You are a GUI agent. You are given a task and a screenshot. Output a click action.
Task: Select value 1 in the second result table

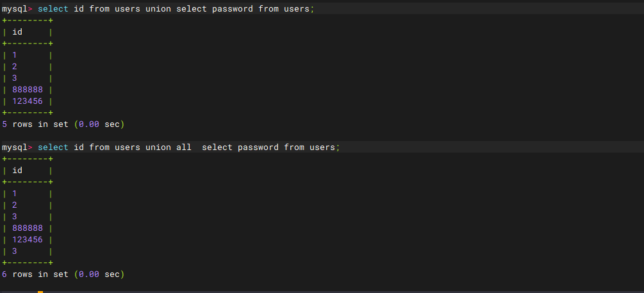(x=15, y=194)
